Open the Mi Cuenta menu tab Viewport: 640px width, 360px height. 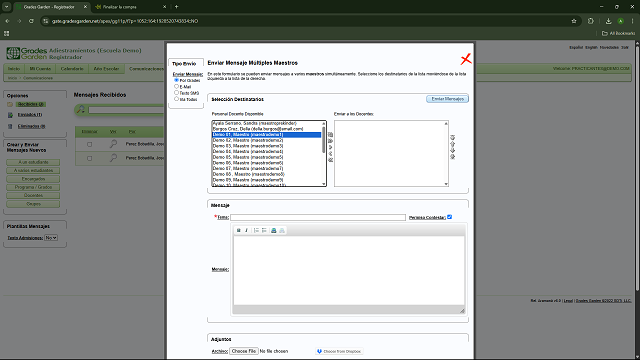[x=40, y=69]
